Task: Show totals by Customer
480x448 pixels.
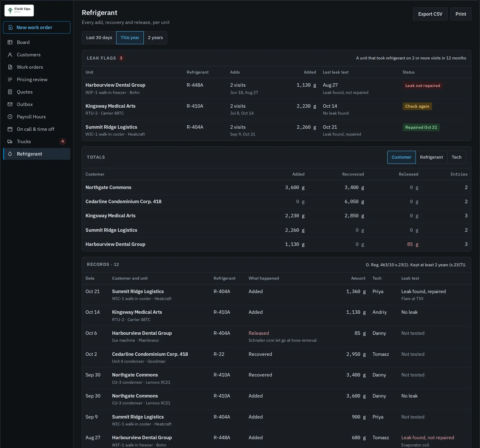Action: tap(401, 157)
